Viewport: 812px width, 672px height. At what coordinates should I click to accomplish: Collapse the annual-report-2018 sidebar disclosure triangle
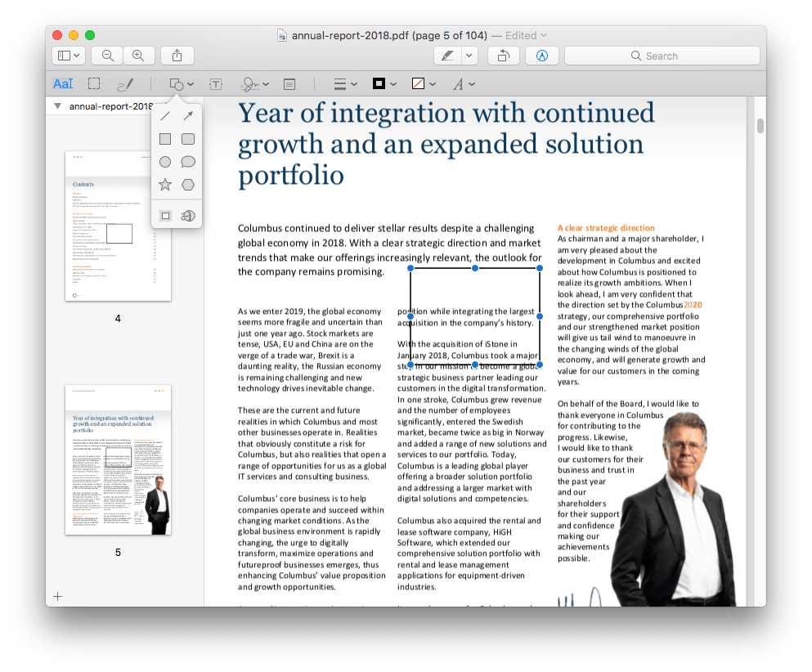[56, 105]
